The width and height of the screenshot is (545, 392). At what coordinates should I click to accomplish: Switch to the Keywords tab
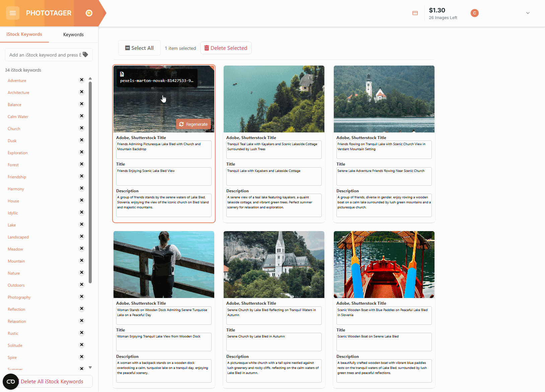coord(73,34)
